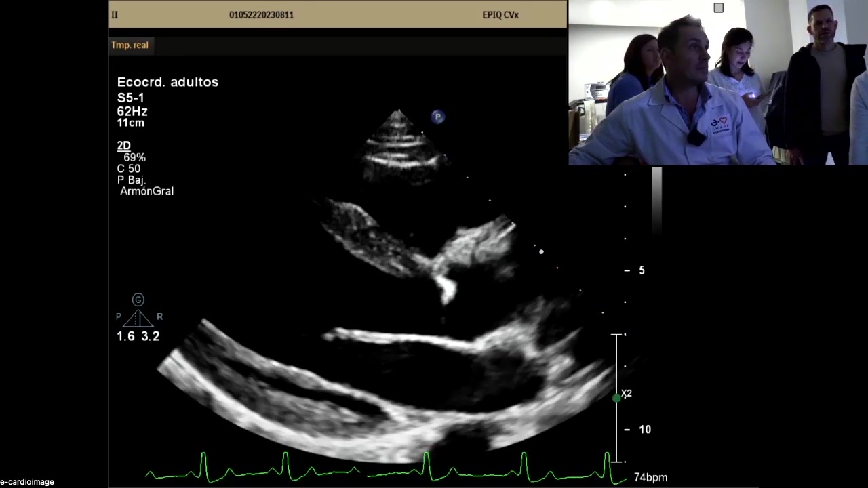The width and height of the screenshot is (868, 488).
Task: Click the 11cm depth value
Action: pyautogui.click(x=130, y=123)
